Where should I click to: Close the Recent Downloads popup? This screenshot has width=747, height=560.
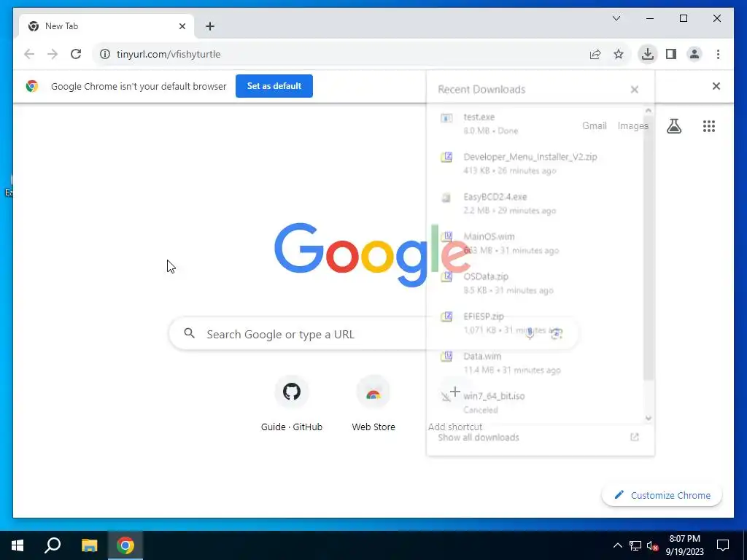(634, 90)
